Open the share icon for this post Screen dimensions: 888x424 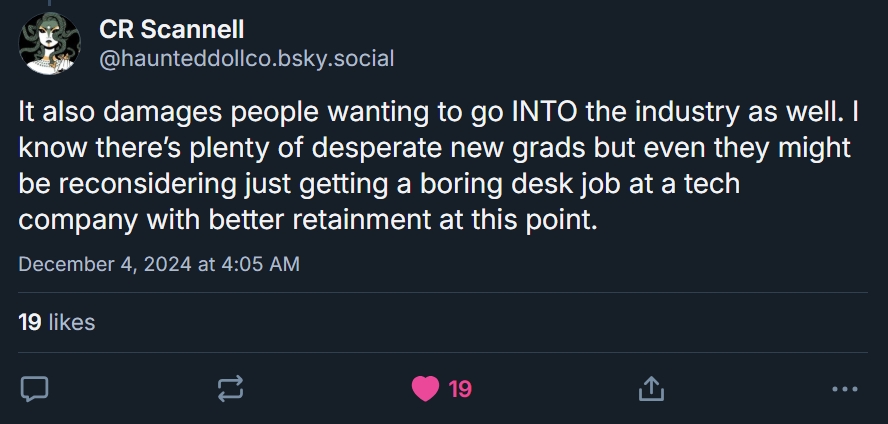(x=651, y=389)
